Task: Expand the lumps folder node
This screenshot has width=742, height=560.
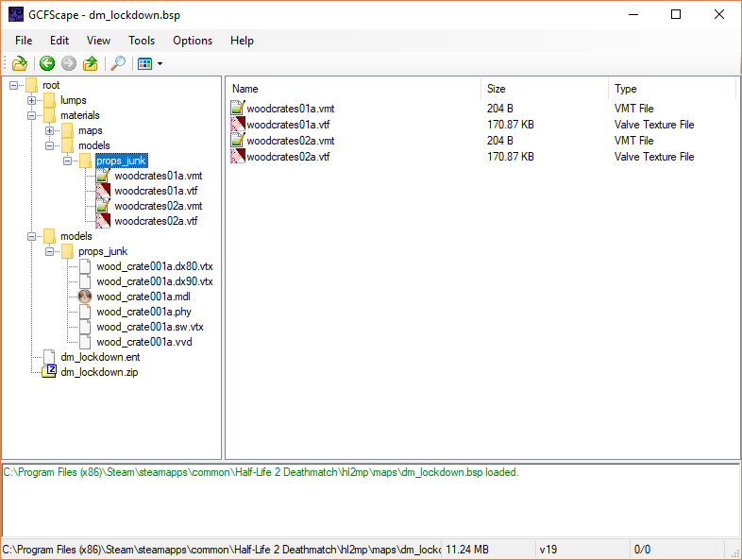Action: [x=32, y=100]
